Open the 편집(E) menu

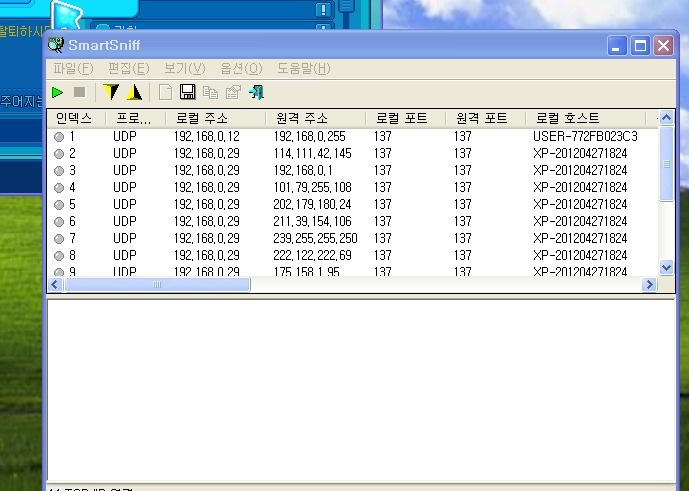[x=129, y=69]
